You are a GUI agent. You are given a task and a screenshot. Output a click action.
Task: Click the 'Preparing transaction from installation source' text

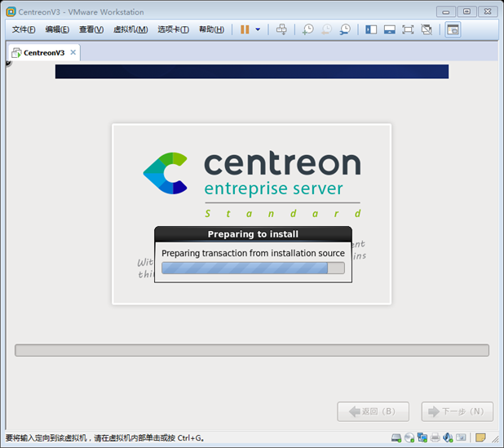[253, 254]
